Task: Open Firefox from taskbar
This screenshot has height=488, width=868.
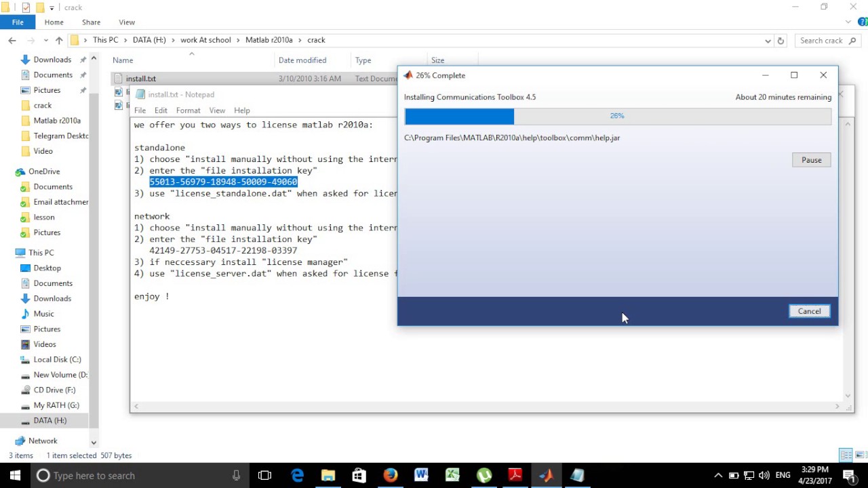Action: (391, 476)
